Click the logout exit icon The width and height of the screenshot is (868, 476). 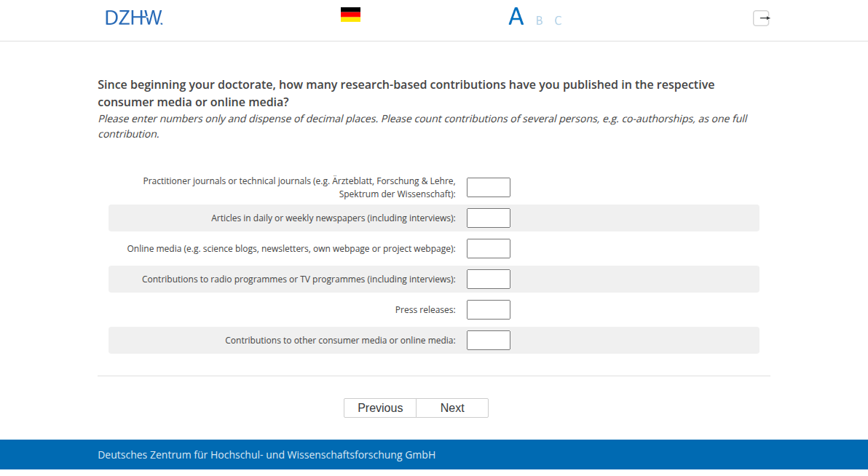761,18
